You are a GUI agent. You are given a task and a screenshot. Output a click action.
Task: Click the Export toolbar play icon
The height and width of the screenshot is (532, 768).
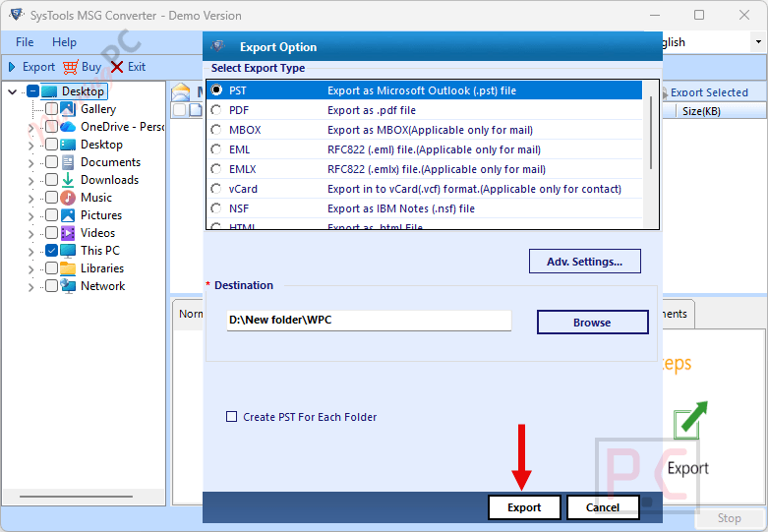click(x=12, y=67)
